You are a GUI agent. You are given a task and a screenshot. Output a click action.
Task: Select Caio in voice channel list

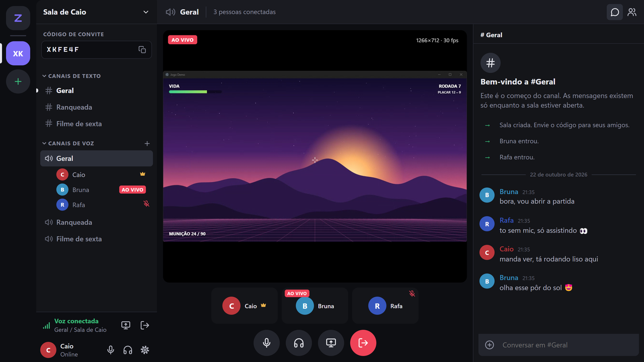click(x=102, y=175)
